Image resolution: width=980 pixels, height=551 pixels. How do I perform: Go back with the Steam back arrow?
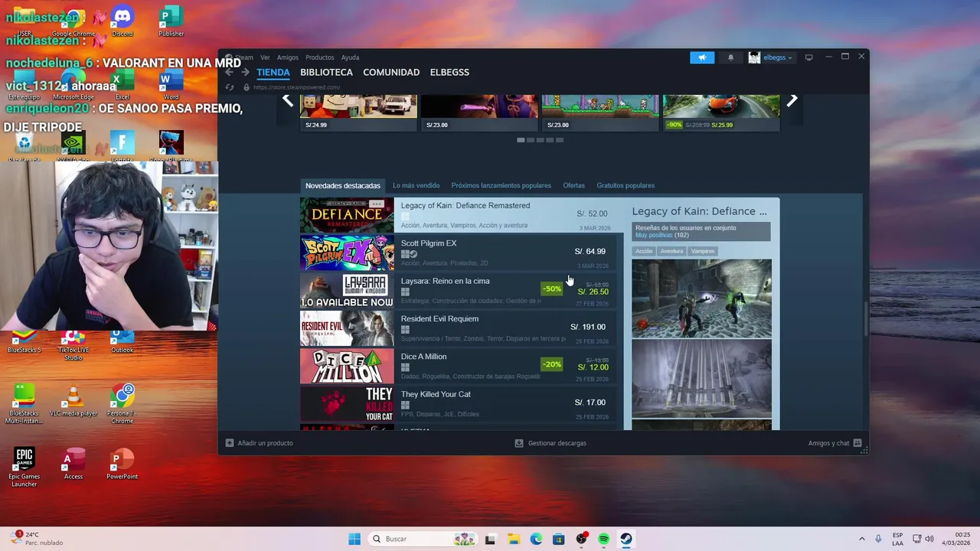pos(229,72)
